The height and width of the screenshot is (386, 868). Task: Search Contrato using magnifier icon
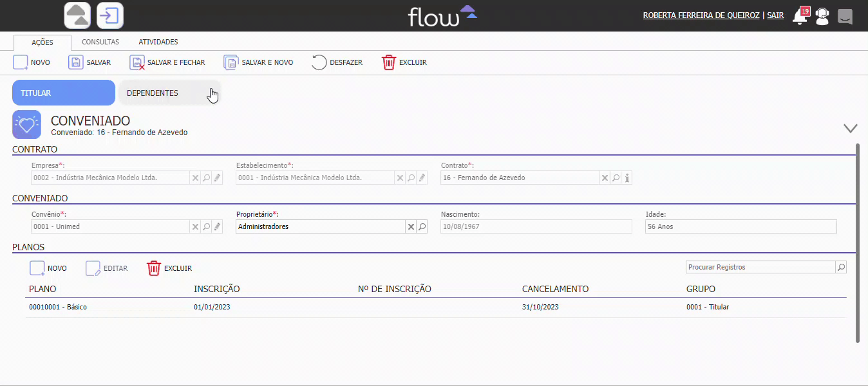coord(616,178)
